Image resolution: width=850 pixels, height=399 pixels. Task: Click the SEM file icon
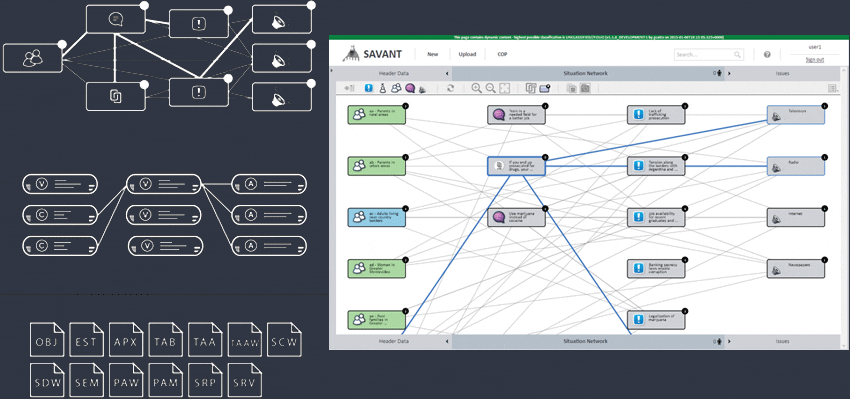click(86, 381)
